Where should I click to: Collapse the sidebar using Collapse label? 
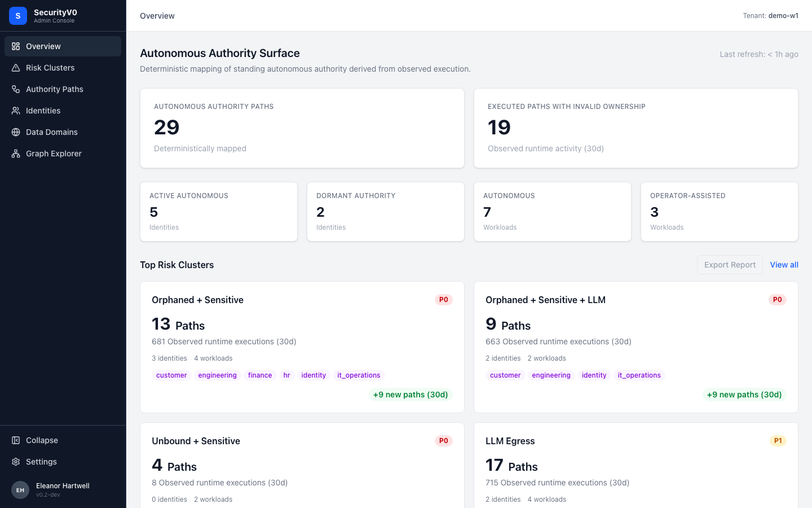[42, 440]
